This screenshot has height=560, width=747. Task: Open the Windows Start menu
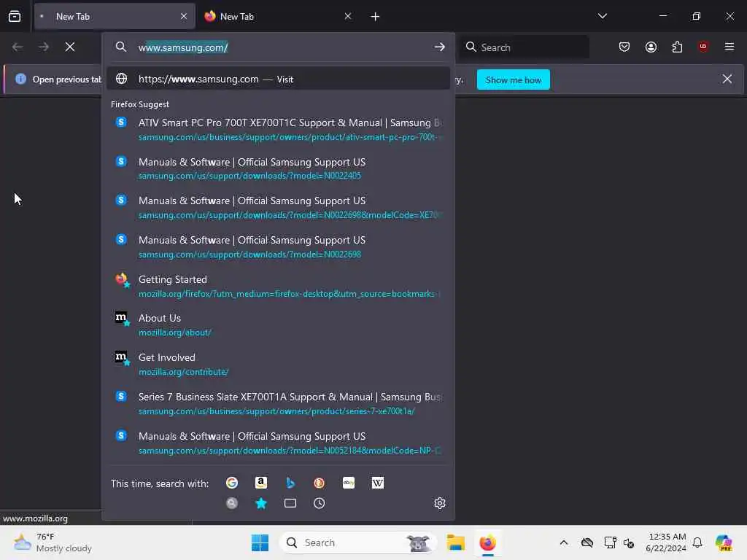pyautogui.click(x=260, y=542)
